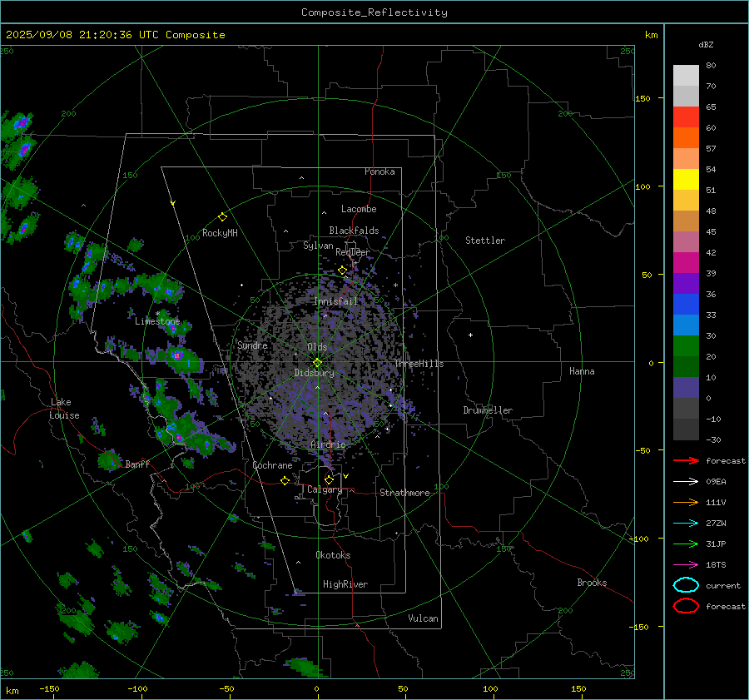Select the Innisfail map label
This screenshot has width=749, height=700.
pos(335,301)
